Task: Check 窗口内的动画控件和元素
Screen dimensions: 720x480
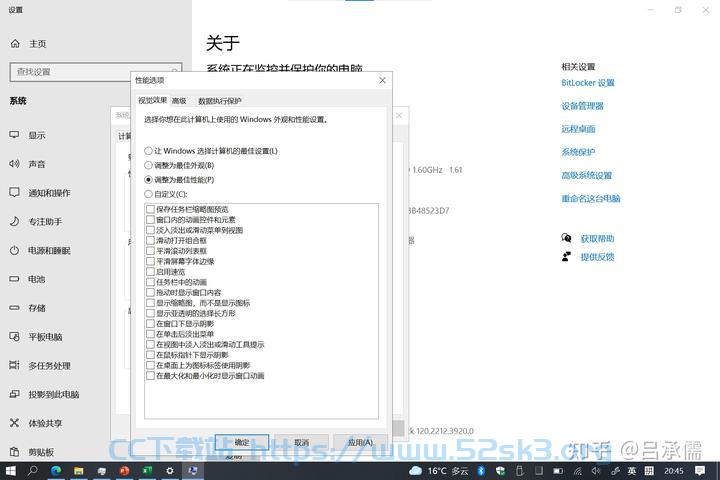Action: pyautogui.click(x=150, y=220)
